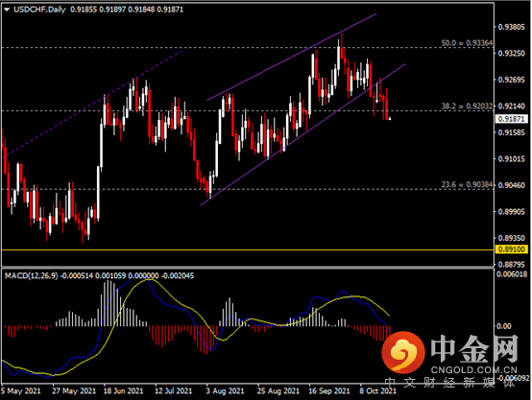Image resolution: width=532 pixels, height=400 pixels.
Task: Select the 50.0 = 0.93364 Fibonacci level
Action: coord(467,43)
